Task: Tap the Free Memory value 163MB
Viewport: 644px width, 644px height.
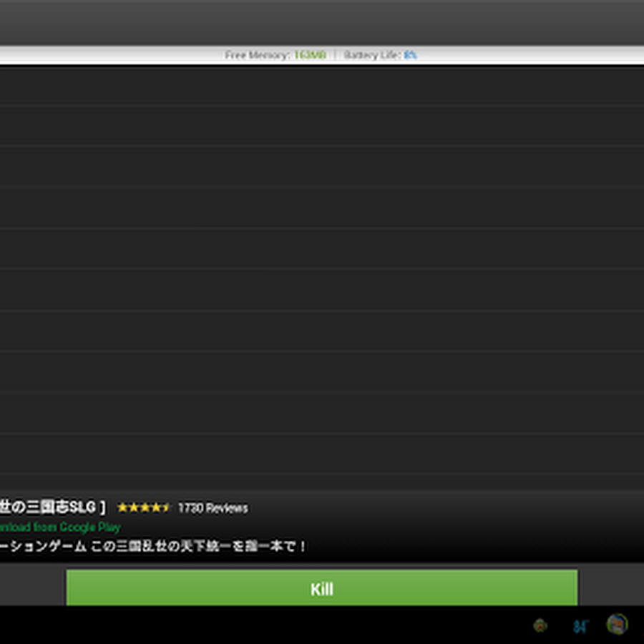Action: pyautogui.click(x=310, y=55)
